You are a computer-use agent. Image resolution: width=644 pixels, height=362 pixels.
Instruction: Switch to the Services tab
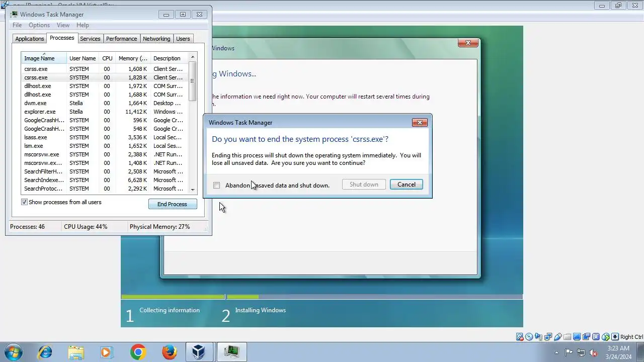pyautogui.click(x=90, y=39)
